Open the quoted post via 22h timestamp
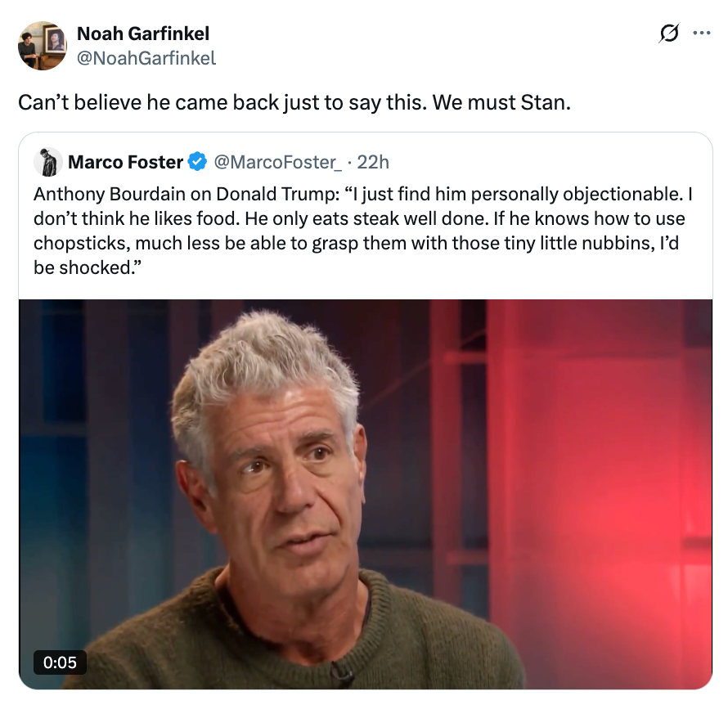The width and height of the screenshot is (728, 705). pyautogui.click(x=373, y=162)
